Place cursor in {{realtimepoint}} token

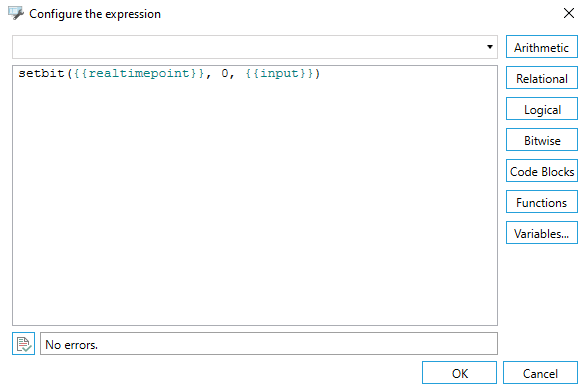[x=139, y=74]
